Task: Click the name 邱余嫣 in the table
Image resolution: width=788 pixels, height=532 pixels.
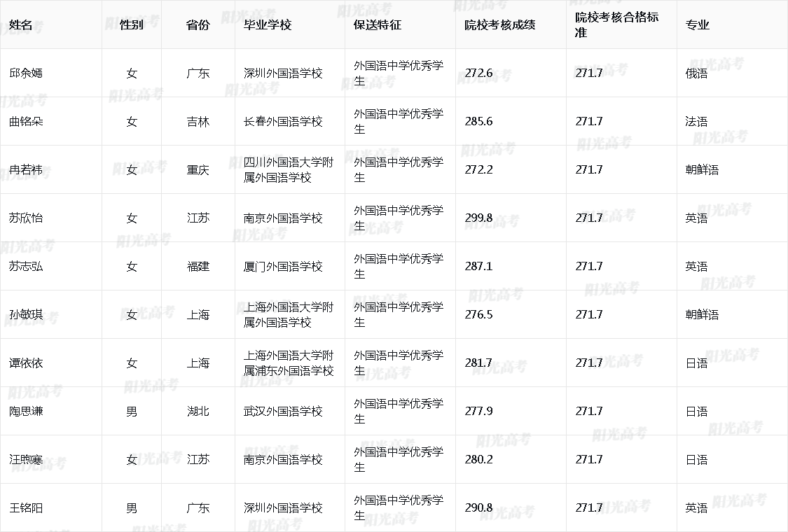Action: (27, 73)
